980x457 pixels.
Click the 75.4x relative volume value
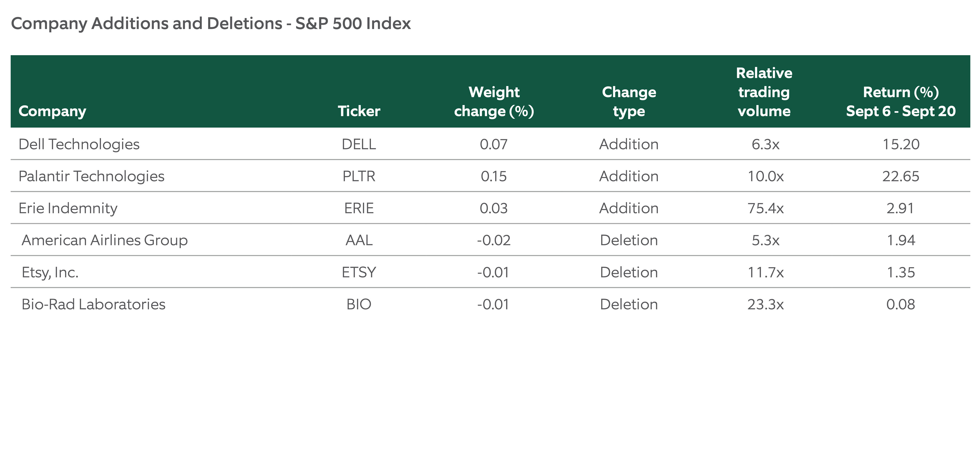click(765, 208)
